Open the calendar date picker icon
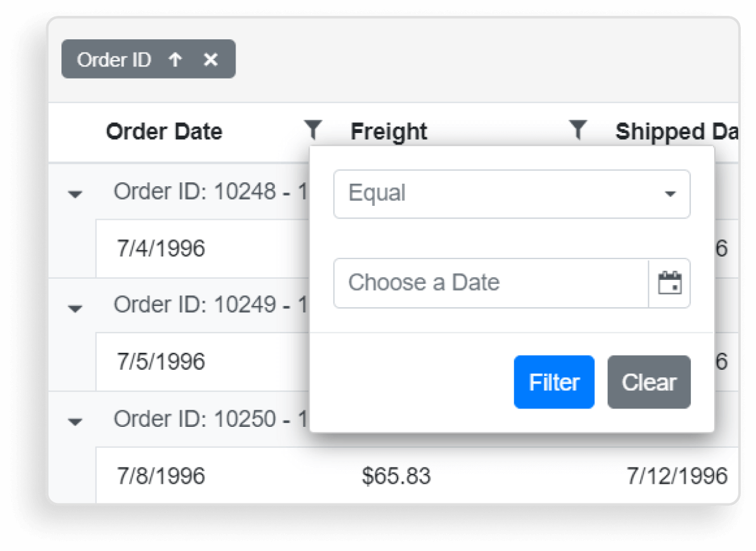The image size is (756, 551). (x=669, y=283)
